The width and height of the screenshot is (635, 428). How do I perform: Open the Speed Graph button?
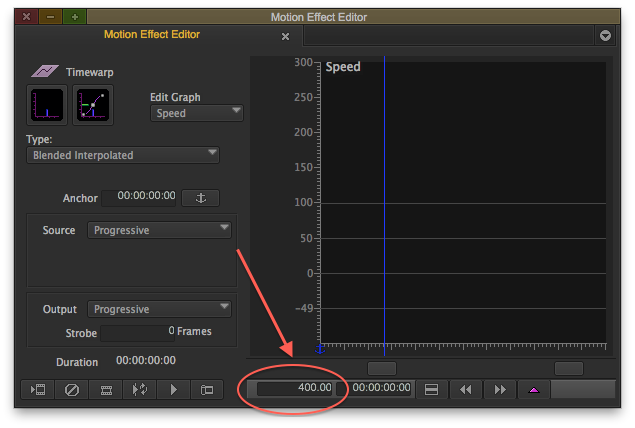(47, 105)
